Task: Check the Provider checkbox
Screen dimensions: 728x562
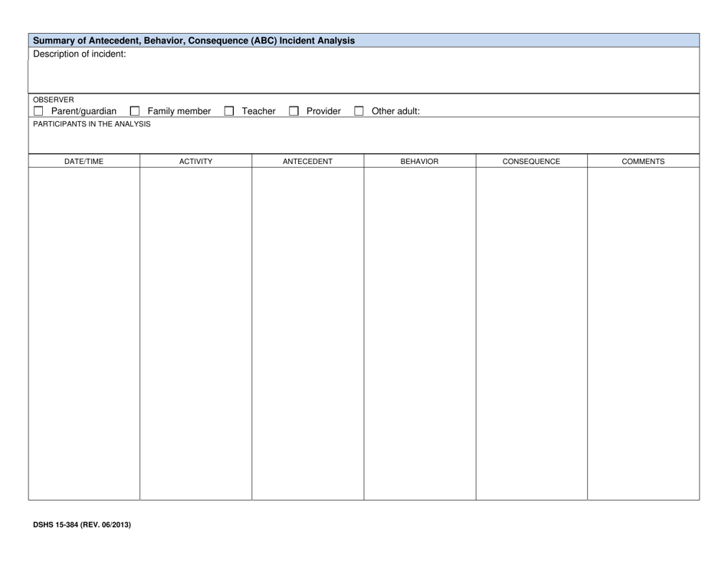Action: [x=292, y=110]
